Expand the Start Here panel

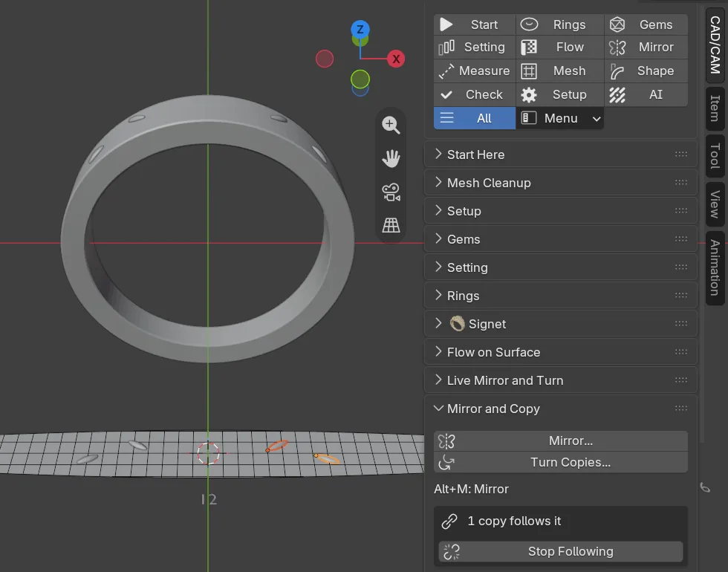560,155
